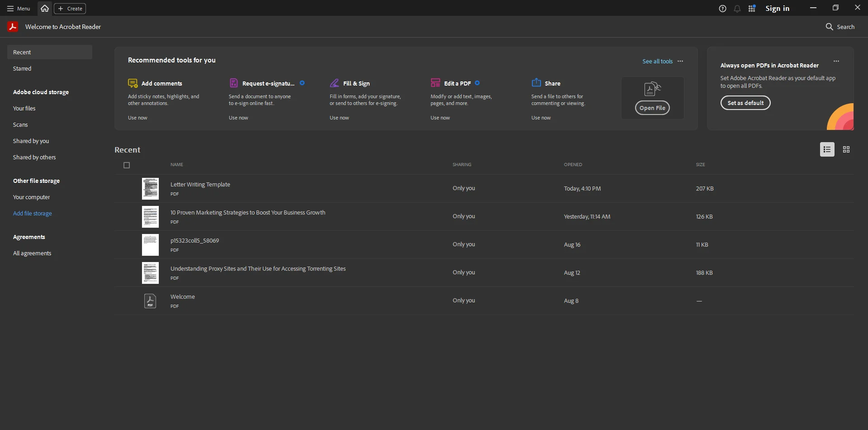This screenshot has height=430, width=868.
Task: Sort by NAME column header
Action: [177, 165]
